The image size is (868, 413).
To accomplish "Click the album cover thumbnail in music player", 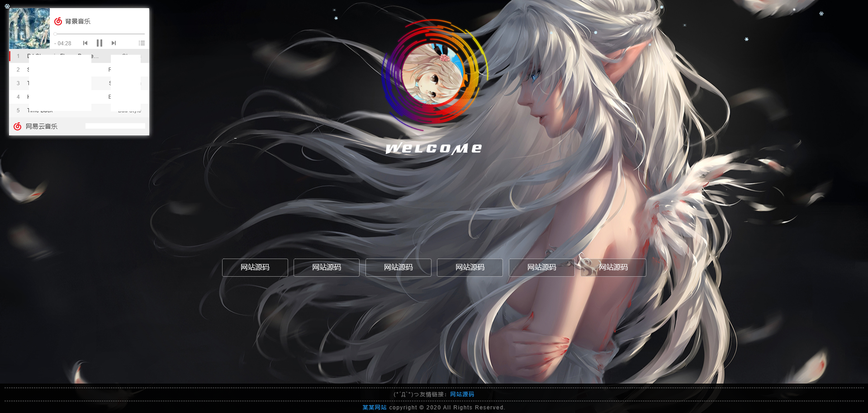I will click(x=29, y=29).
